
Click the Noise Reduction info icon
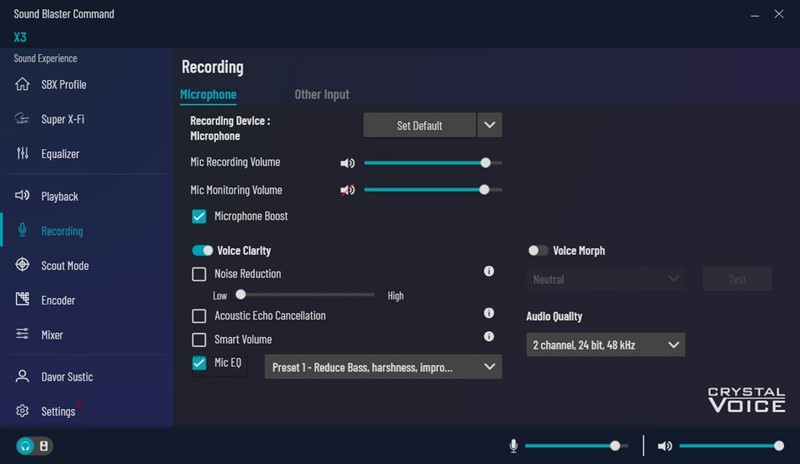(489, 271)
